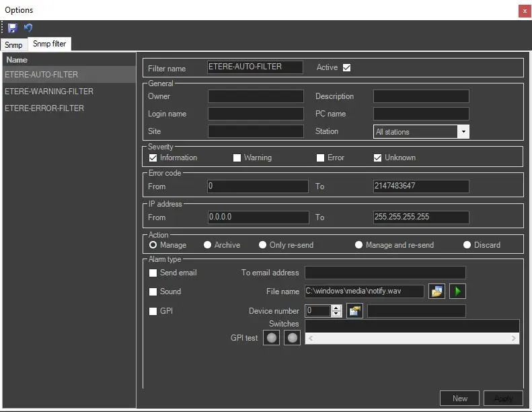Screen dimensions: 532x412
Task: Select ETERE-WARNING-FILTER in the list
Action: pyautogui.click(x=49, y=92)
